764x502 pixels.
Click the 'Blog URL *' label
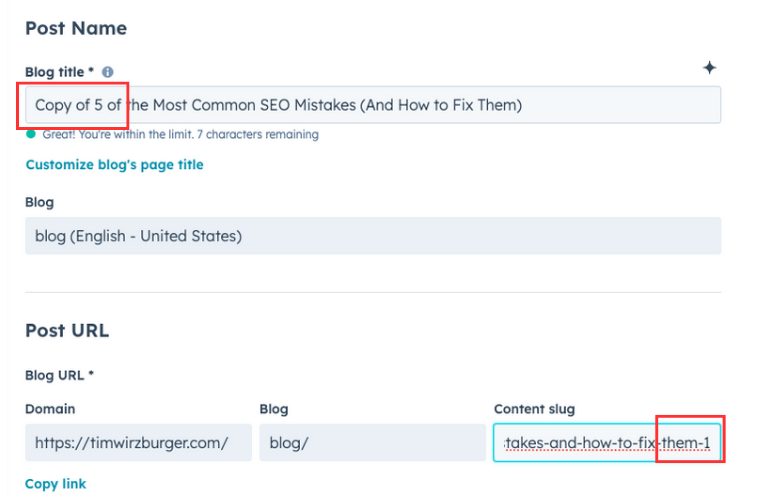(59, 375)
